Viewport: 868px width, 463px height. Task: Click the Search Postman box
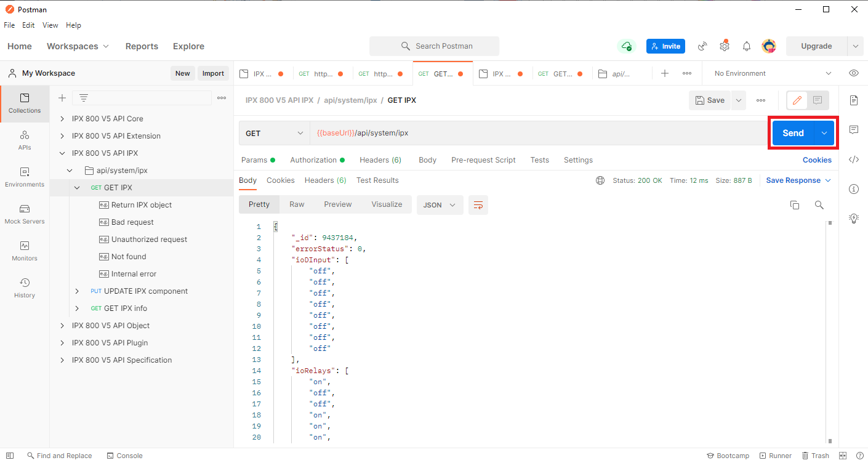coord(434,46)
